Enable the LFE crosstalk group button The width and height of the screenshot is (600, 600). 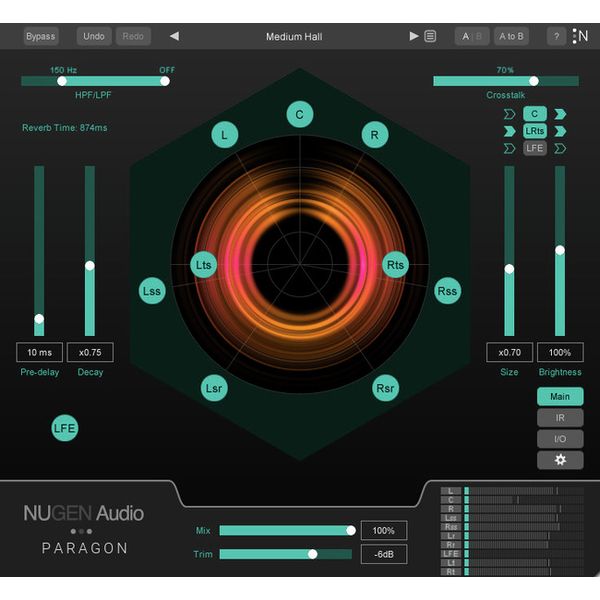tap(535, 148)
